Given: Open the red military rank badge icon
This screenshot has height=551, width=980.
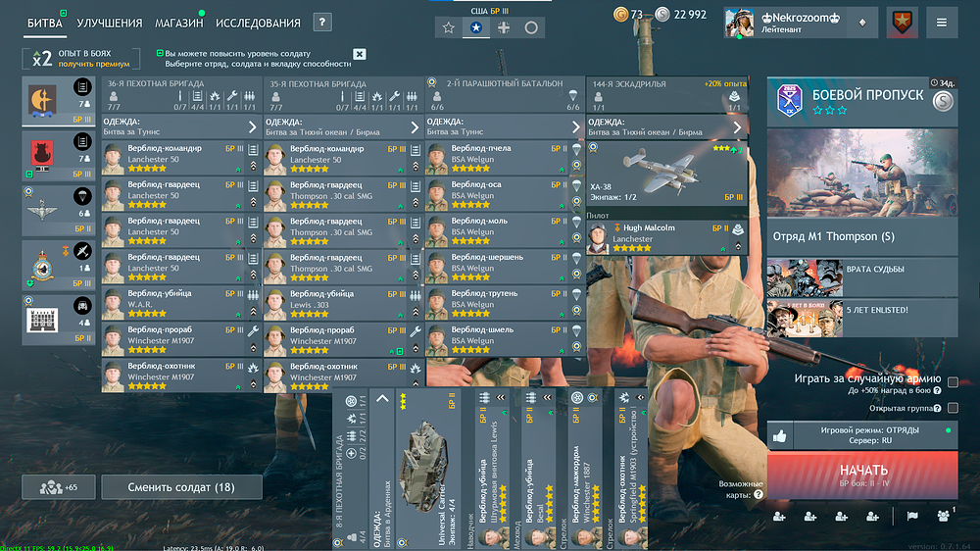Looking at the screenshot, I should (x=902, y=22).
